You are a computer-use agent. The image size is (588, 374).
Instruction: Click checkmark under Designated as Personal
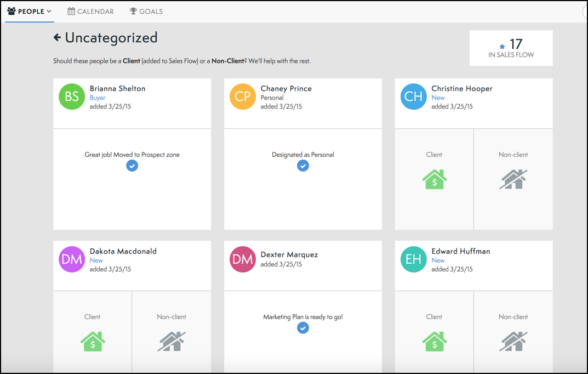(303, 166)
